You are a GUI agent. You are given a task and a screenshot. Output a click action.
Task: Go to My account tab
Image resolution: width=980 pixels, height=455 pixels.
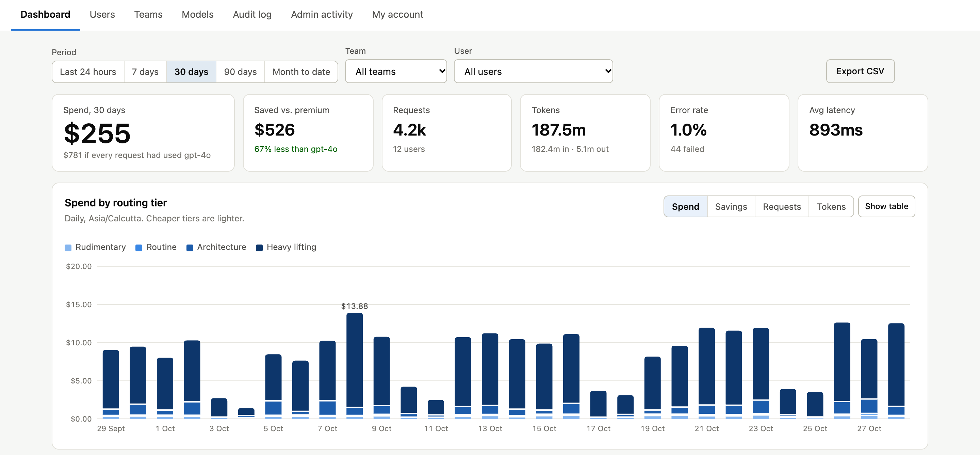pos(397,14)
